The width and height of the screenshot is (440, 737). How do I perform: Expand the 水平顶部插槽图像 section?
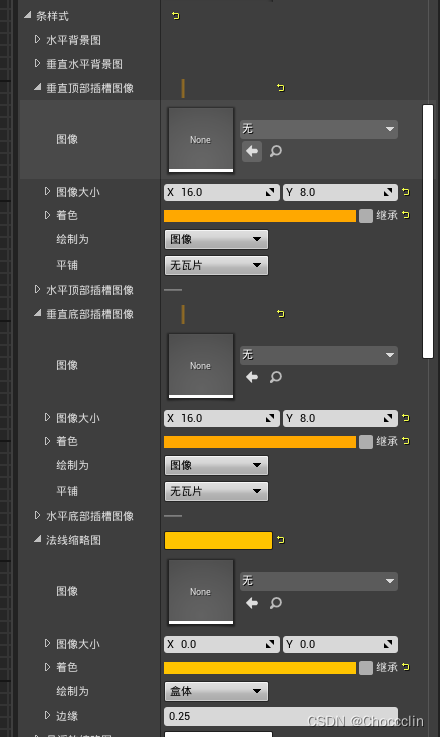[x=38, y=290]
